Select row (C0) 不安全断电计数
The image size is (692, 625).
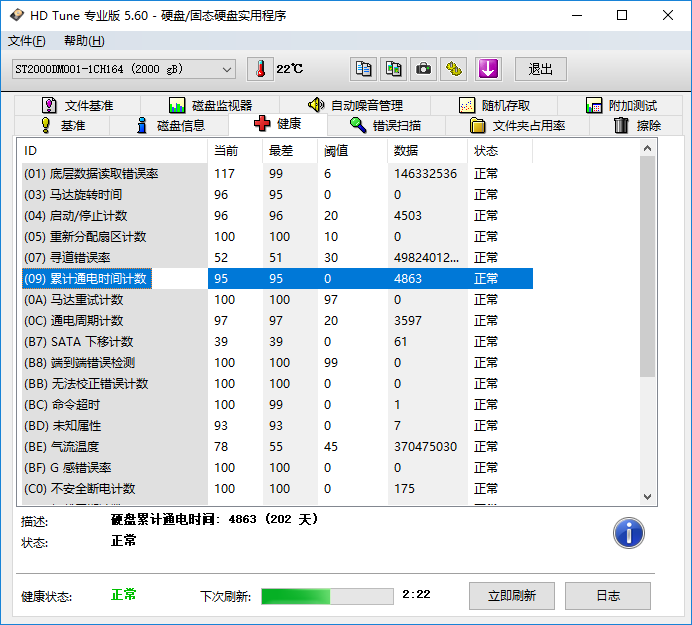(x=278, y=489)
